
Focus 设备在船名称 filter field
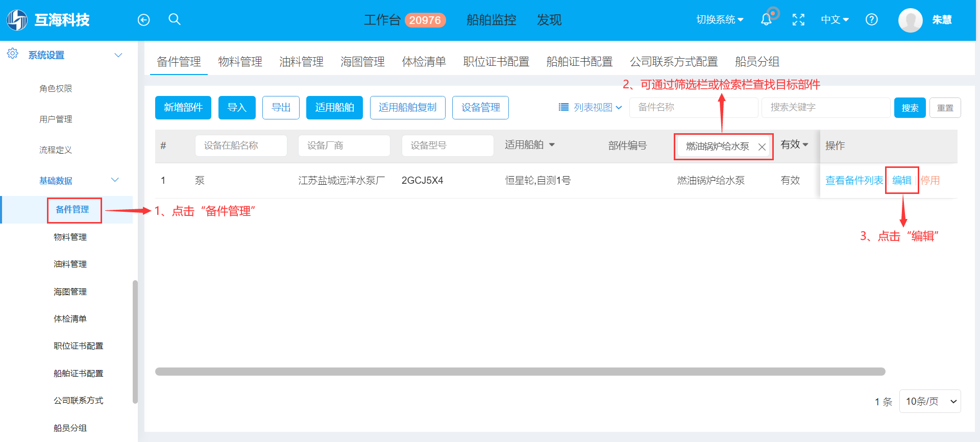241,145
